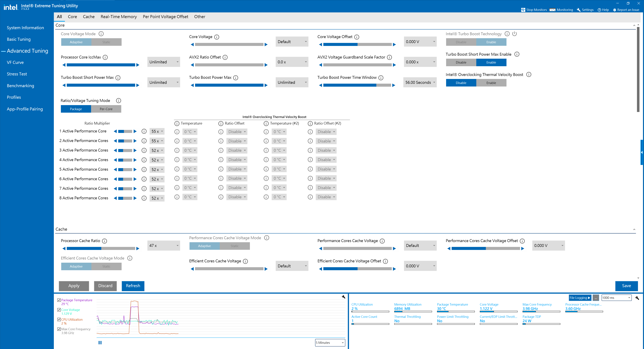Show info for Core Voltage Mode
This screenshot has height=349, width=644.
click(x=101, y=34)
